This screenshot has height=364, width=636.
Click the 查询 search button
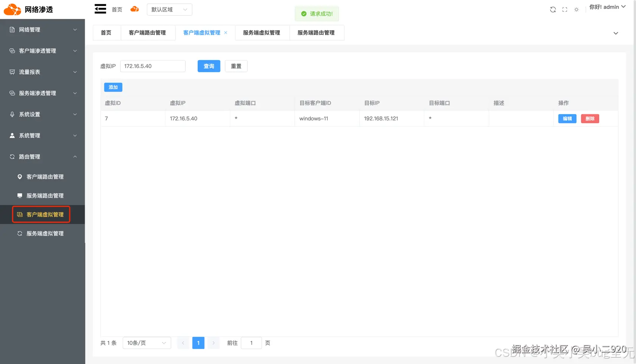pos(209,66)
